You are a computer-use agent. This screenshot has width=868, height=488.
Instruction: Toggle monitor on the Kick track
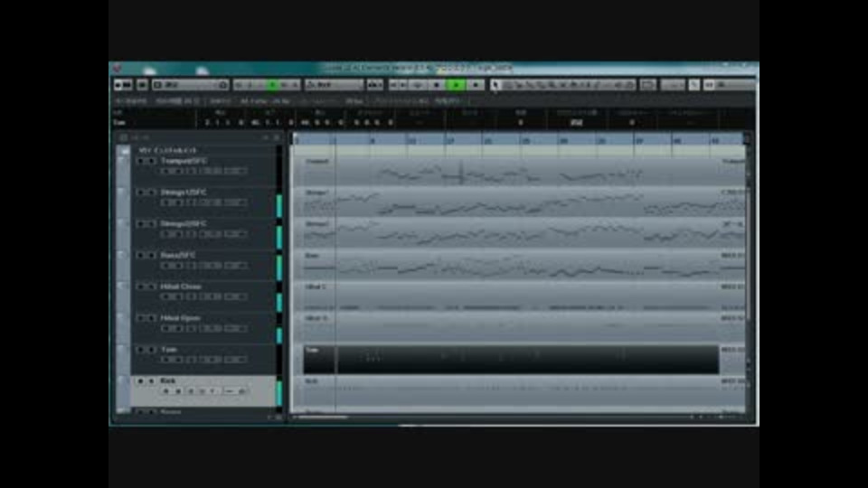[x=178, y=391]
